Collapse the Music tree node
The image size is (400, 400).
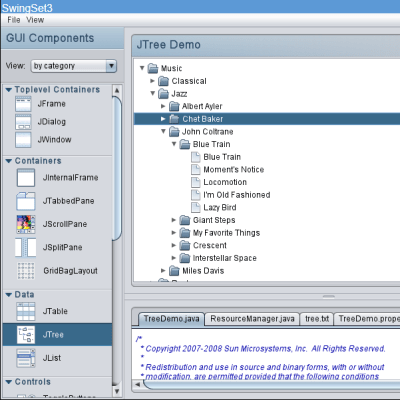pyautogui.click(x=142, y=68)
